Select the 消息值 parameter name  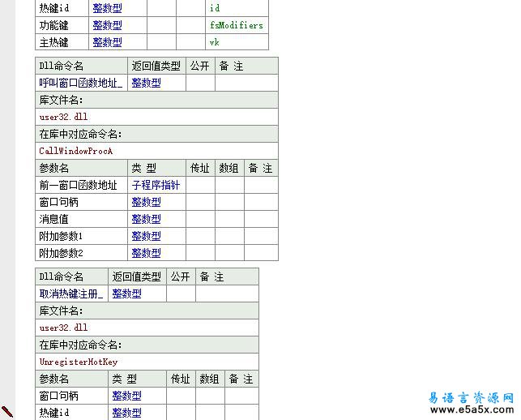tap(53, 219)
